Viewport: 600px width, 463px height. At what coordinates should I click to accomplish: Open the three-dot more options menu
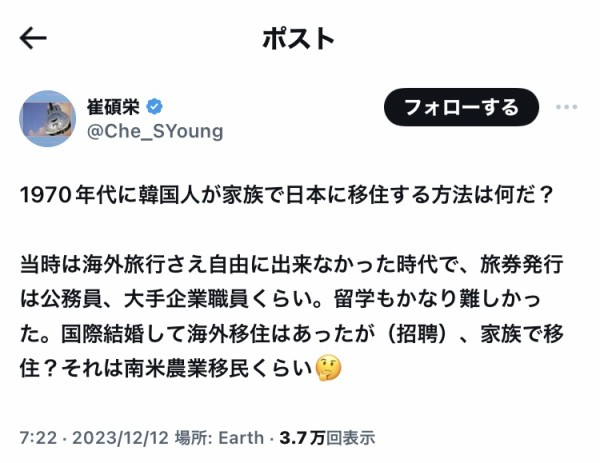[567, 108]
